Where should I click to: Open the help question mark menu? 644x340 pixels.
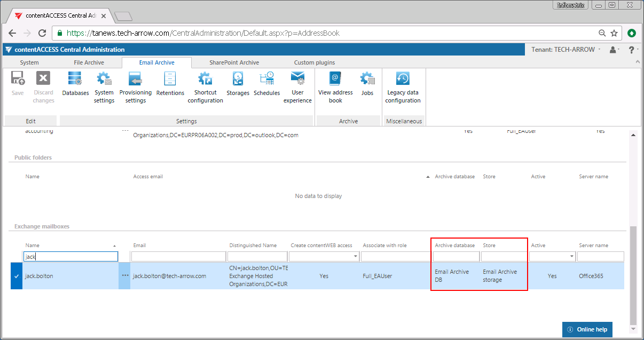pos(633,50)
